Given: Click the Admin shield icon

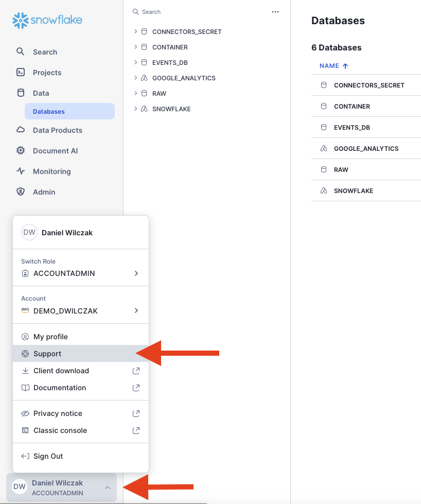Looking at the screenshot, I should click(x=21, y=192).
